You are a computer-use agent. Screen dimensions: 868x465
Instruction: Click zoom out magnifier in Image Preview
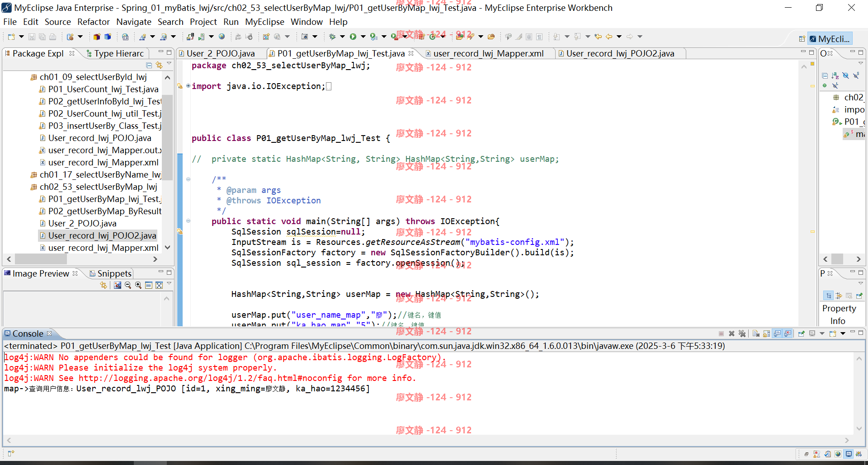coord(128,285)
